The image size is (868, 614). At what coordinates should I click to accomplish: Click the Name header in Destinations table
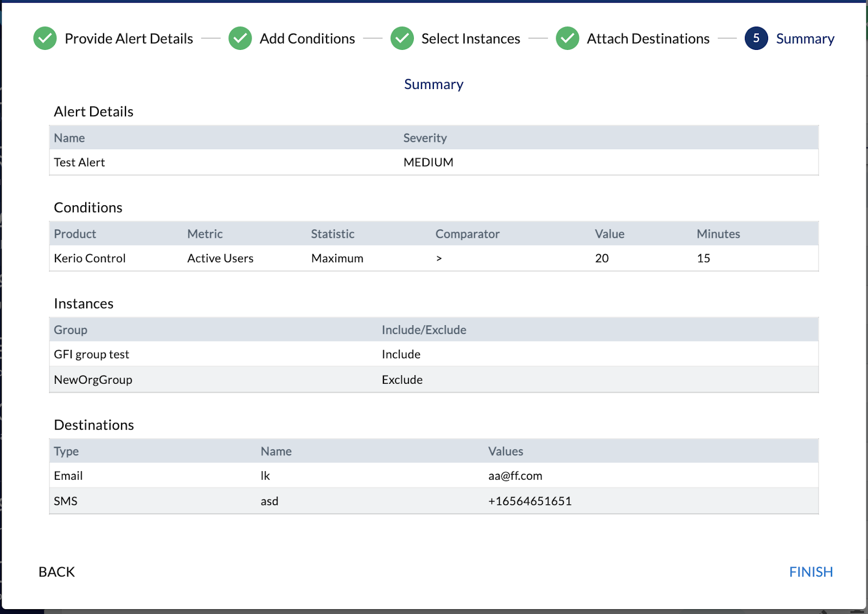coord(276,452)
